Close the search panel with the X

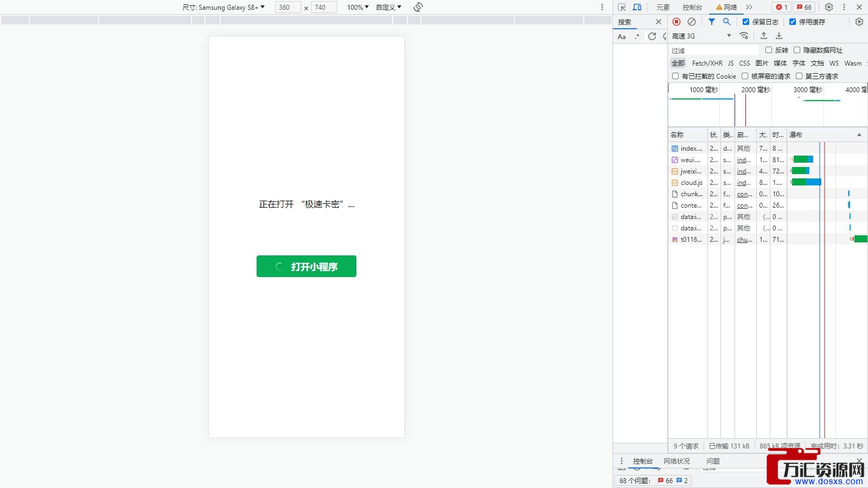click(x=658, y=22)
